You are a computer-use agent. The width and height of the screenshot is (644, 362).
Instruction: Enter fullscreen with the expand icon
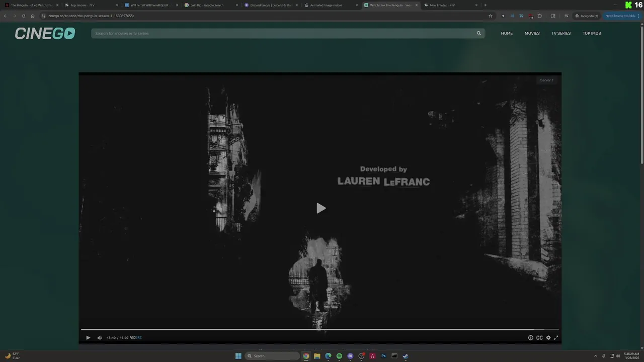[556, 338]
